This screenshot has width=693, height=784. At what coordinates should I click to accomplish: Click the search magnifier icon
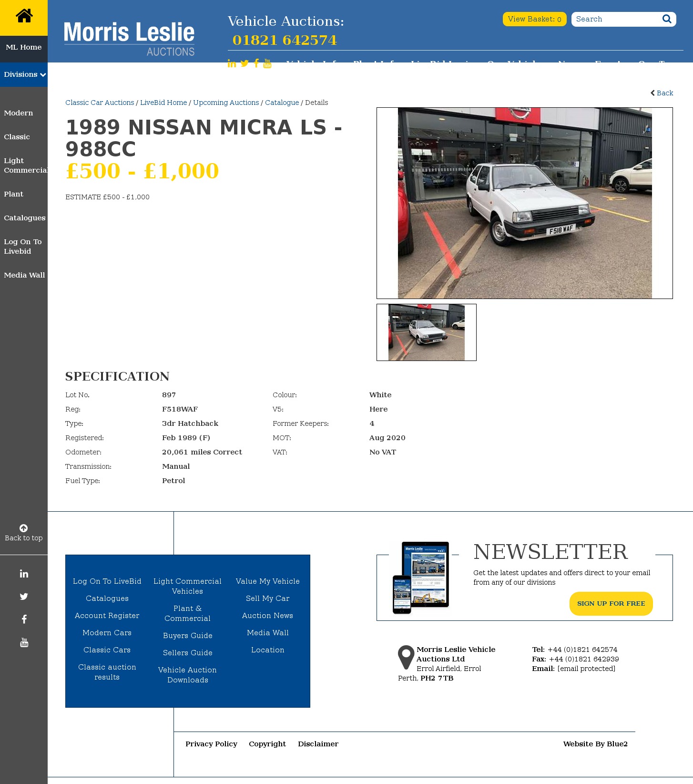[667, 19]
